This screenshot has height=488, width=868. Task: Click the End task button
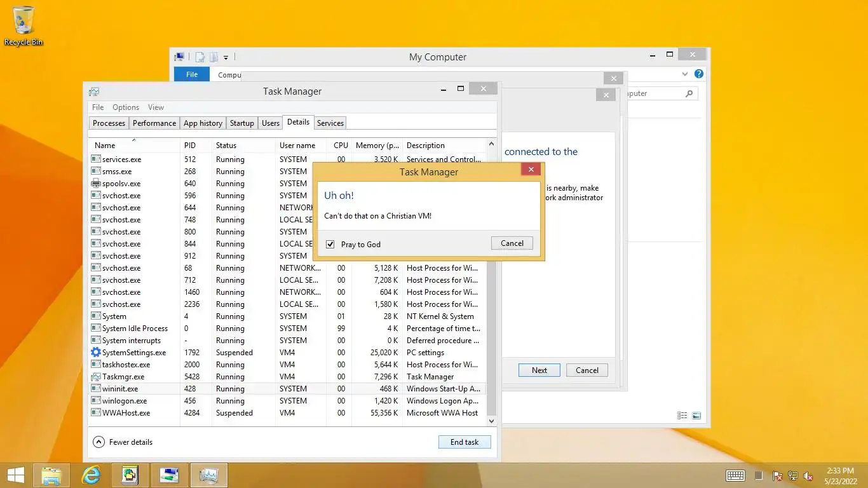pos(465,442)
